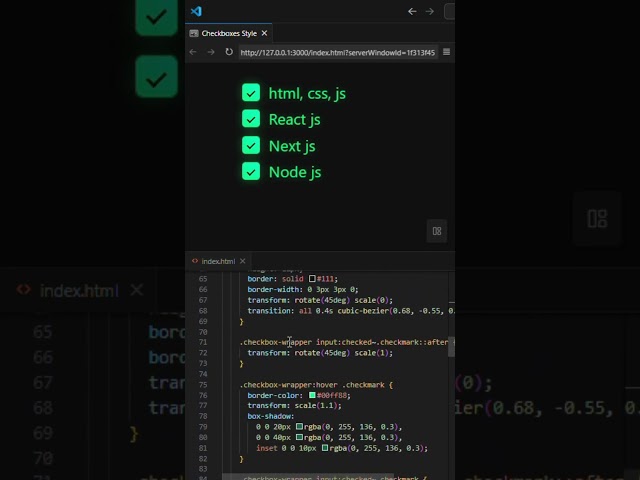Open color picker for #00ff88 swatch
The width and height of the screenshot is (640, 480).
[x=312, y=395]
